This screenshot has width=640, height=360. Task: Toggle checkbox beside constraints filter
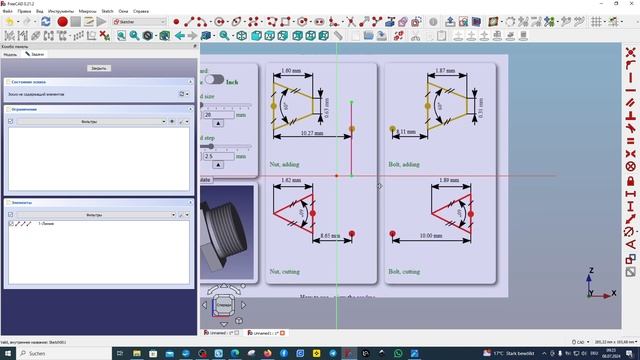(x=11, y=121)
